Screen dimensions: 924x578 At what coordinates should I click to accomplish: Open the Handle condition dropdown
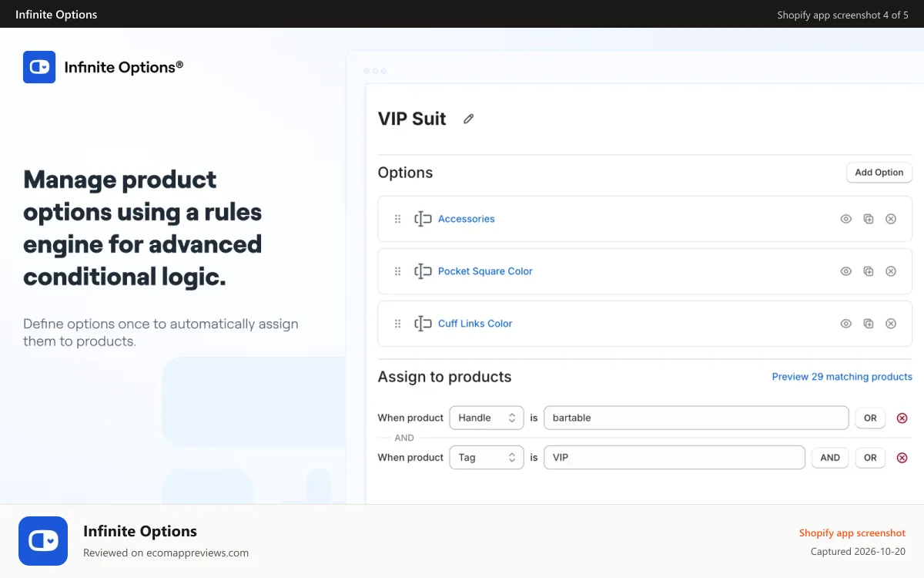(x=487, y=418)
